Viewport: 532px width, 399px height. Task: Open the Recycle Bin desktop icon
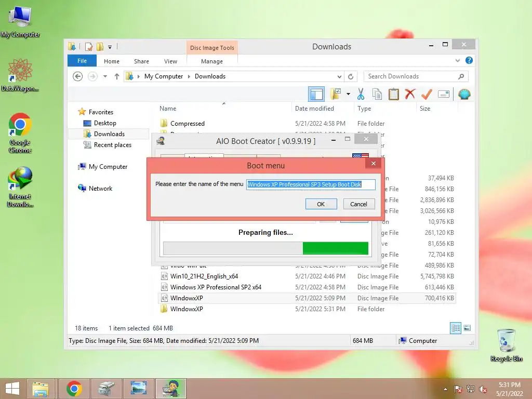(x=506, y=345)
